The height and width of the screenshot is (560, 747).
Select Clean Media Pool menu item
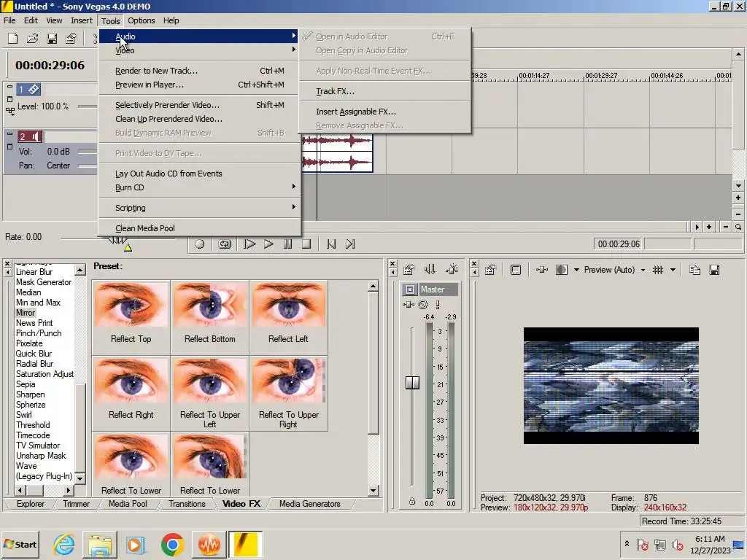[x=200, y=228]
